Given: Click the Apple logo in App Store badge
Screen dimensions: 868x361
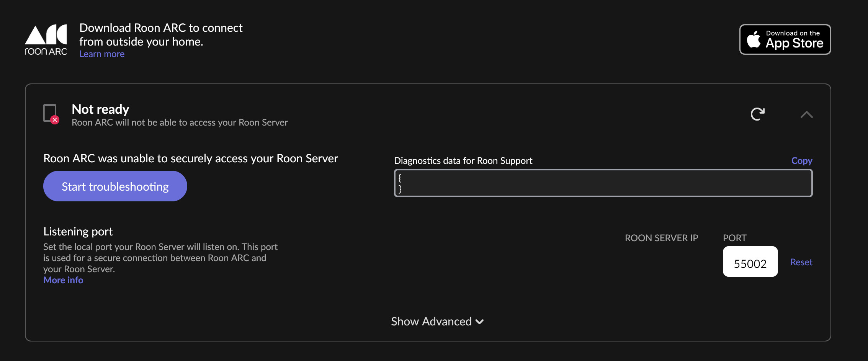Looking at the screenshot, I should tap(754, 39).
